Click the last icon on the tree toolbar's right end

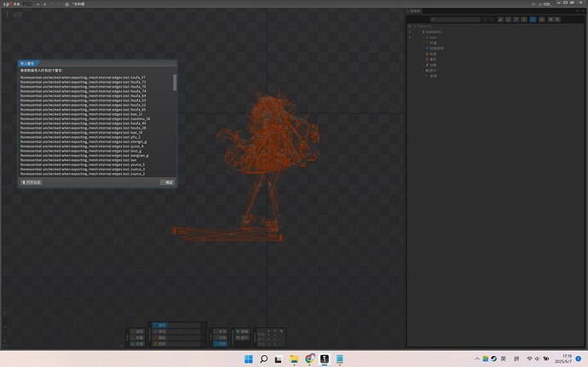[557, 19]
